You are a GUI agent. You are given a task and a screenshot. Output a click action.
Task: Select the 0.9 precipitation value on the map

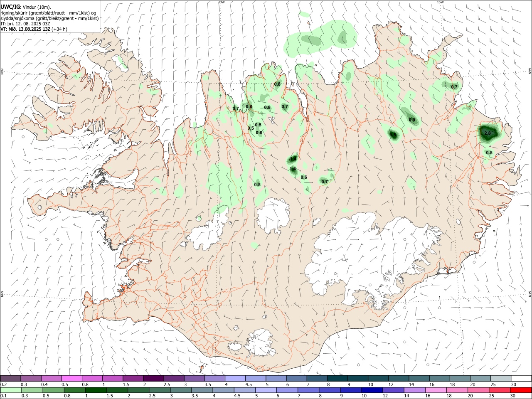click(x=412, y=120)
